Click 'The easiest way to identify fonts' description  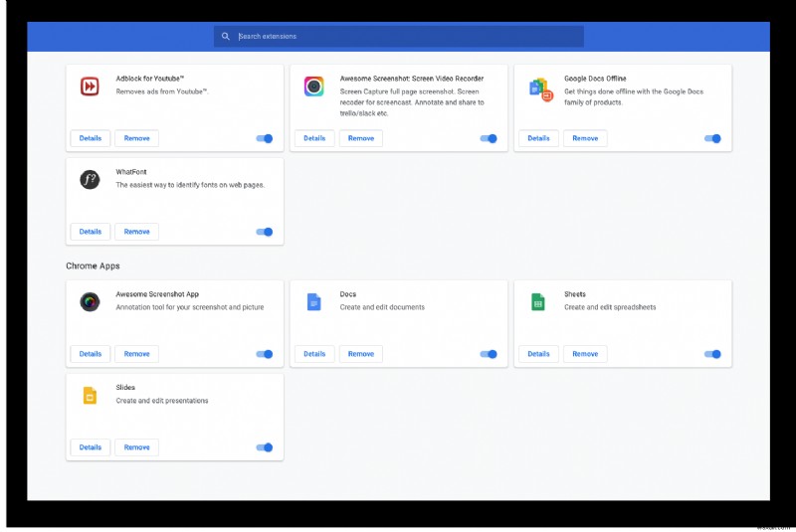pyautogui.click(x=190, y=185)
